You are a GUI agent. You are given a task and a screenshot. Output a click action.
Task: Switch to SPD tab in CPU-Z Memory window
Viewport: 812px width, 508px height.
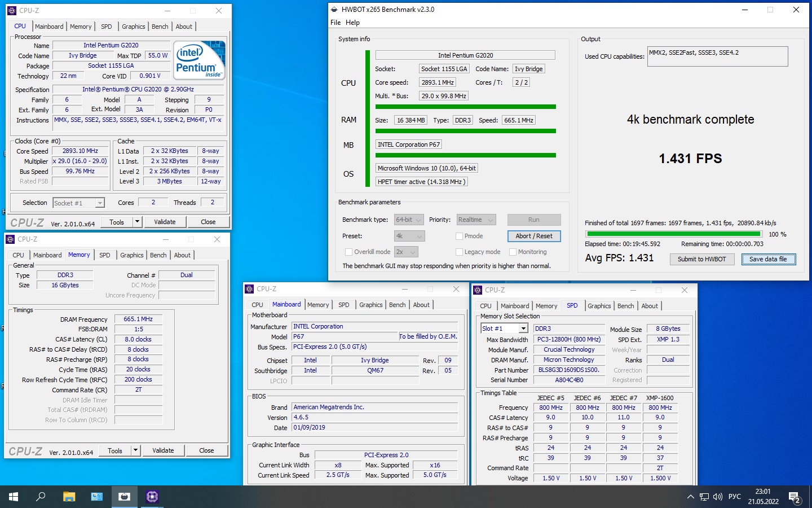[105, 255]
